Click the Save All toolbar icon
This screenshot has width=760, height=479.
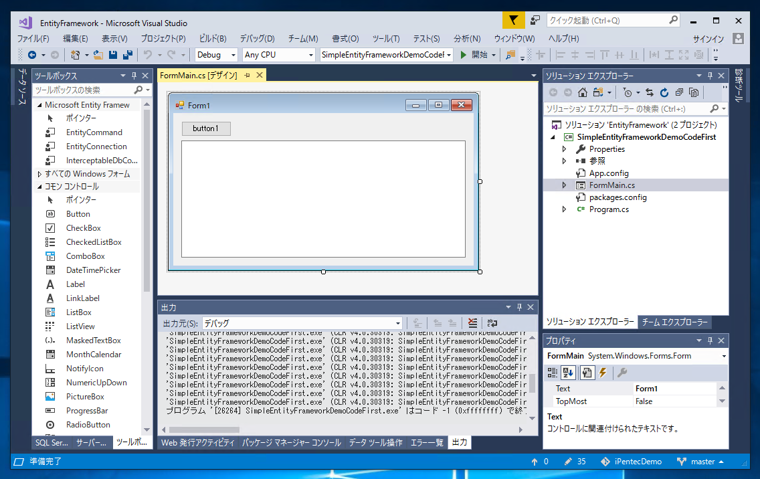[128, 55]
